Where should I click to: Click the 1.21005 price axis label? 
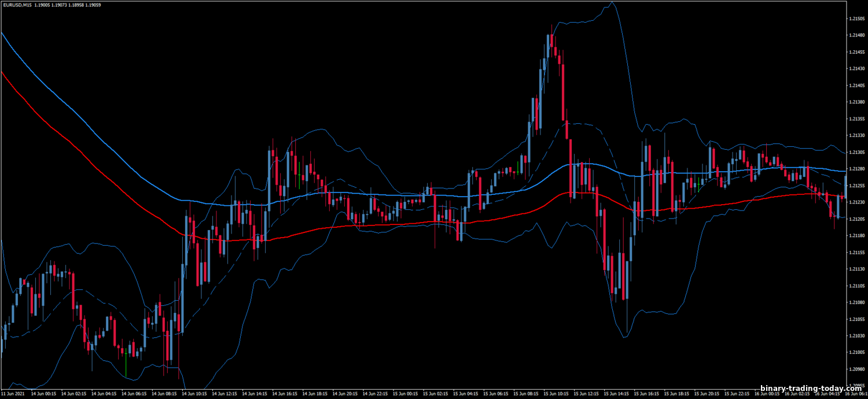[x=856, y=353]
